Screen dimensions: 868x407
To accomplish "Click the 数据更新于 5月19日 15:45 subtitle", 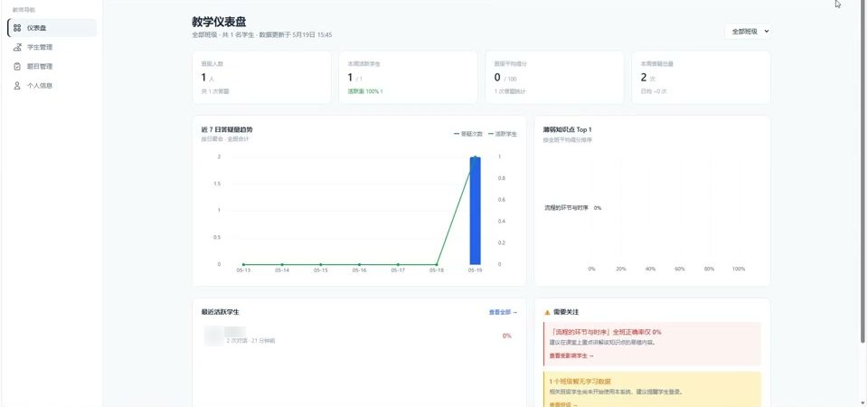I will (297, 35).
